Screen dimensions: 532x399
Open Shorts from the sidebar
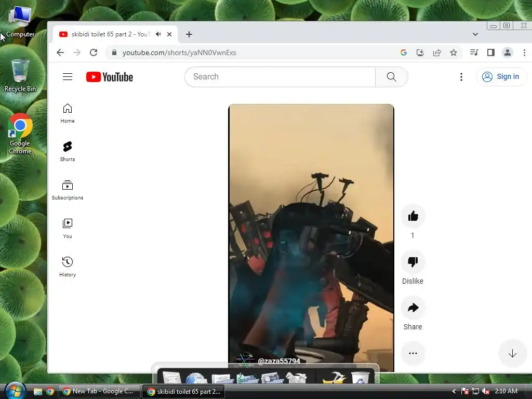click(68, 152)
